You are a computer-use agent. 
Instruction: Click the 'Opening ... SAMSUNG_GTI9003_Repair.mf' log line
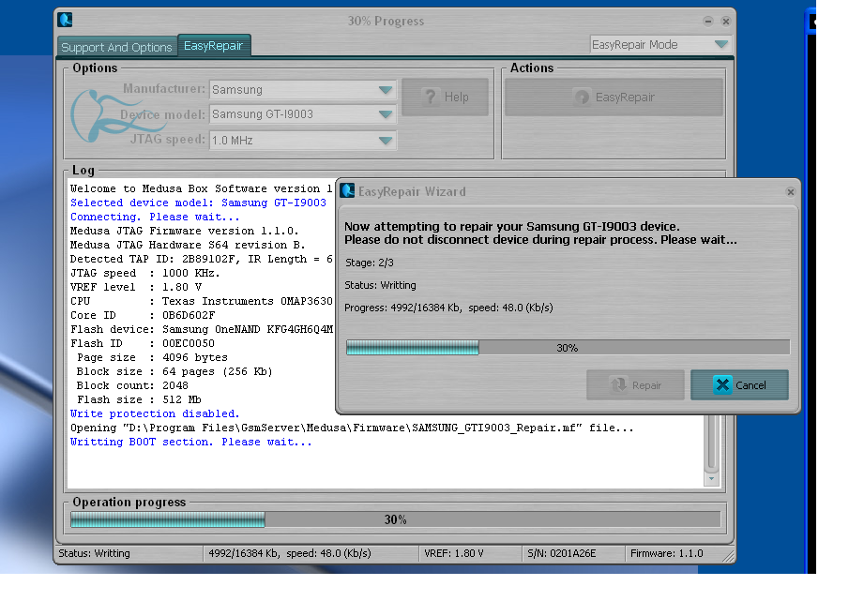pyautogui.click(x=352, y=428)
